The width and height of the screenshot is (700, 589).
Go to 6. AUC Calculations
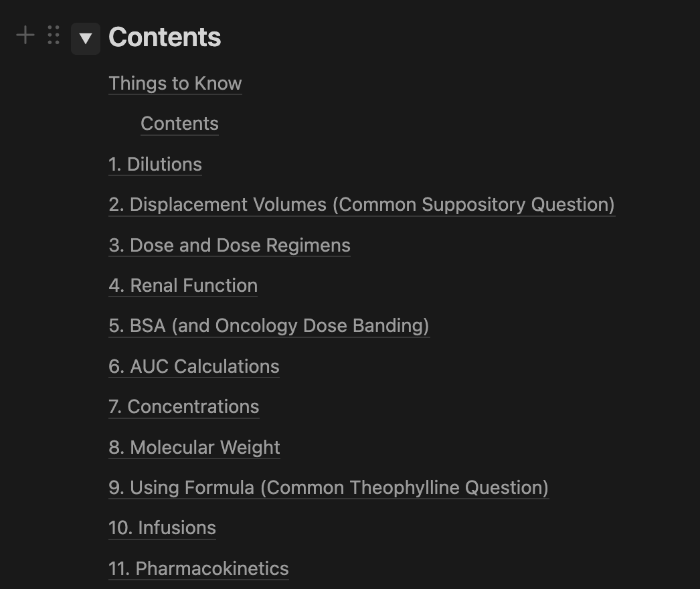coord(194,367)
